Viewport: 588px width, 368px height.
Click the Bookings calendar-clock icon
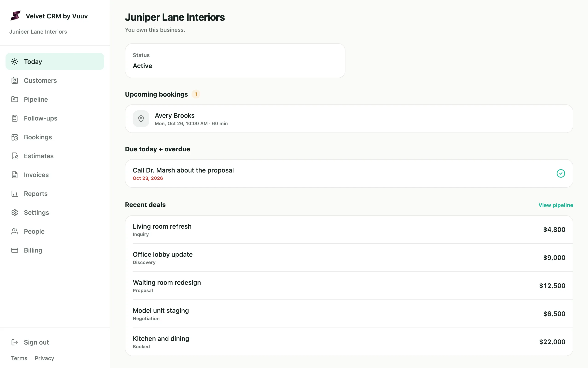point(15,137)
